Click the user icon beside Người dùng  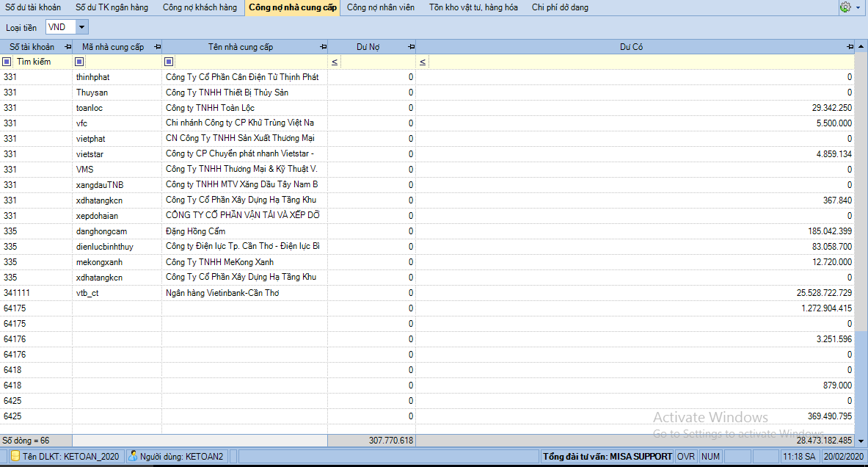click(x=133, y=456)
